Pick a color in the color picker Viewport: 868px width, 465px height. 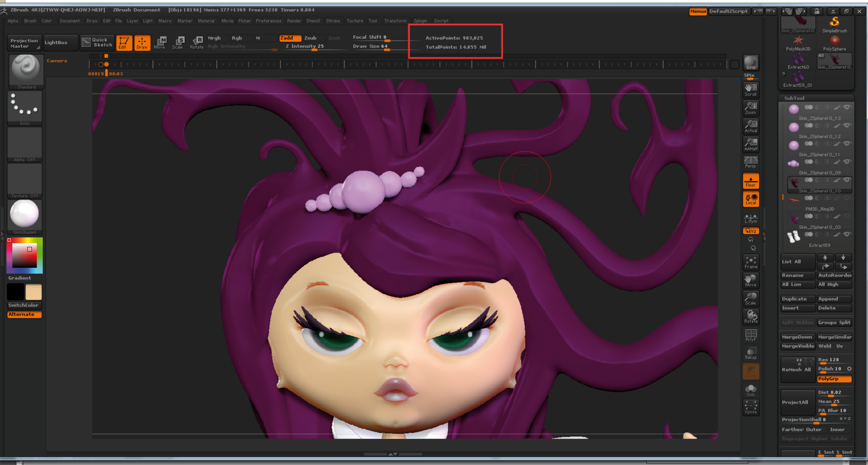[24, 255]
